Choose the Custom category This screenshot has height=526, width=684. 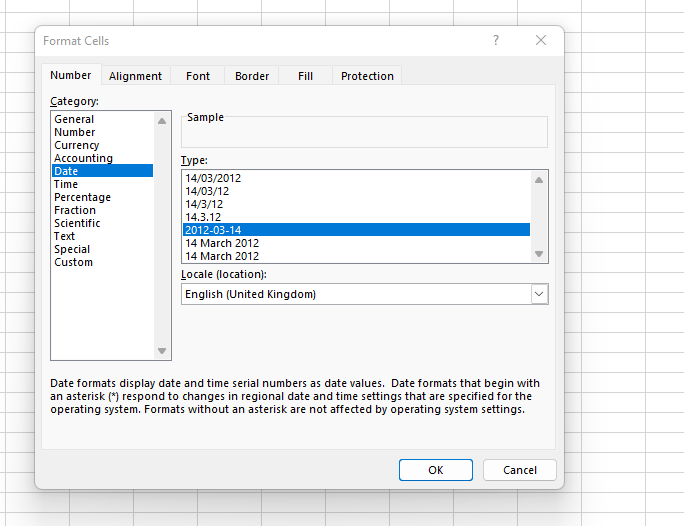(x=73, y=262)
